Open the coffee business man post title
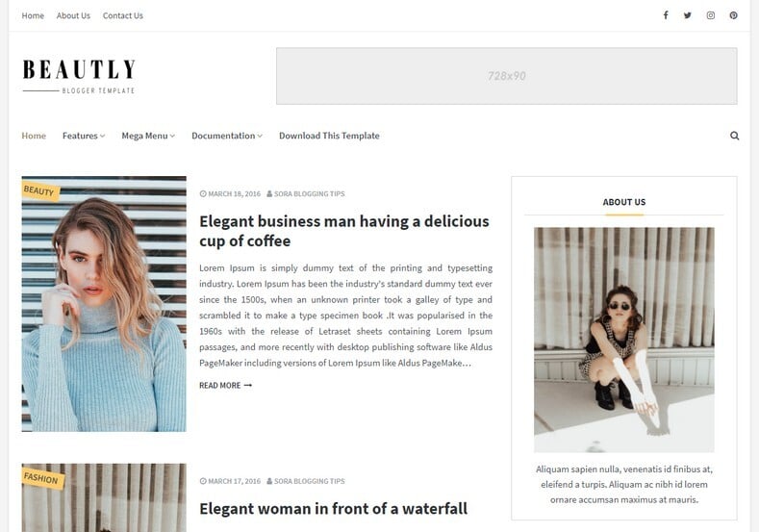The height and width of the screenshot is (532, 759). click(x=344, y=231)
